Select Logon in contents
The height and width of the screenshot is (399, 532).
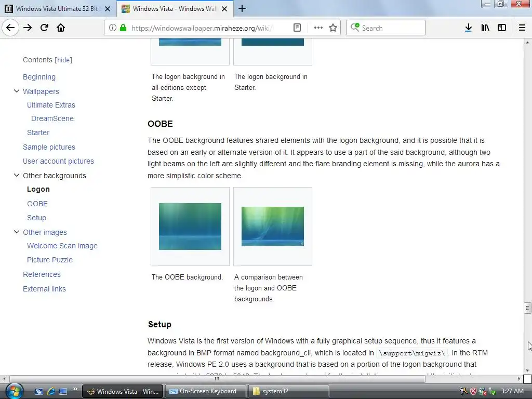tap(38, 189)
